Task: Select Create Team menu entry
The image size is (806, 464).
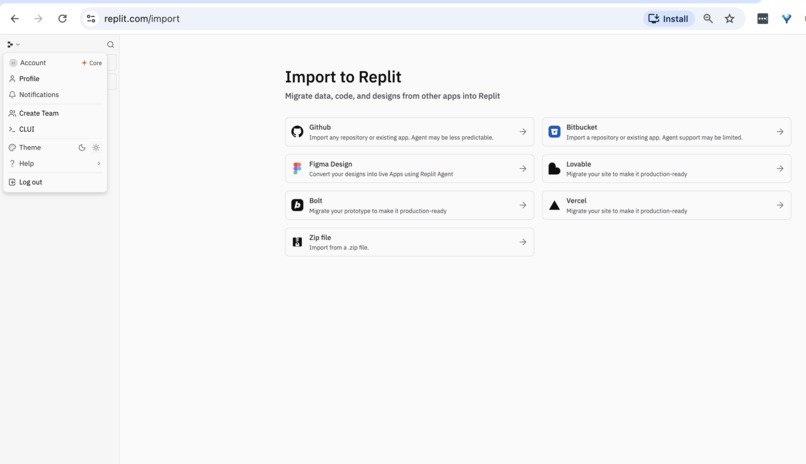Action: tap(55, 113)
